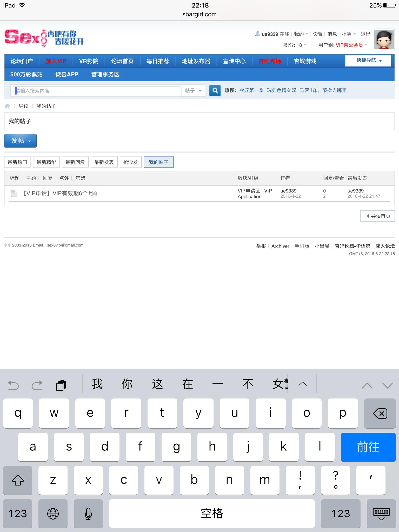The height and width of the screenshot is (532, 399).
Task: Tap the 空格 space bar
Action: pos(212,514)
